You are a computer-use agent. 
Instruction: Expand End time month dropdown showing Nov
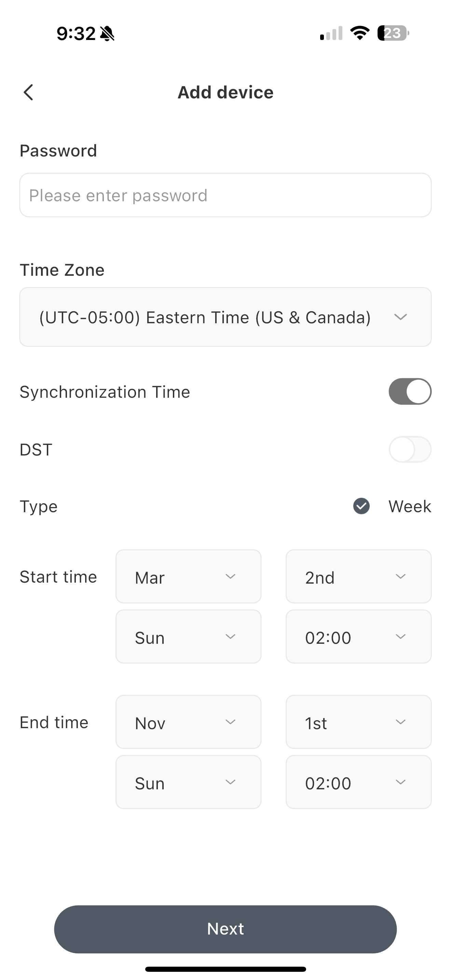pos(188,722)
